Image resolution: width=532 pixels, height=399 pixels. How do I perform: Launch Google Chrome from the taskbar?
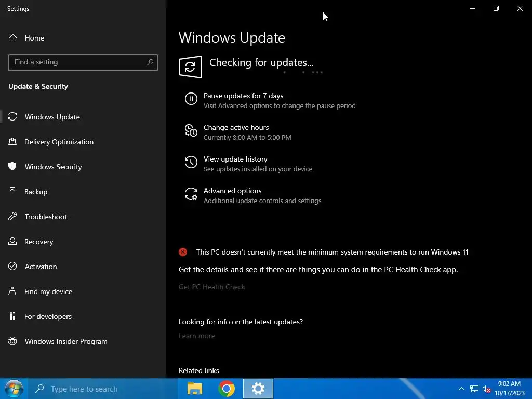pyautogui.click(x=227, y=389)
